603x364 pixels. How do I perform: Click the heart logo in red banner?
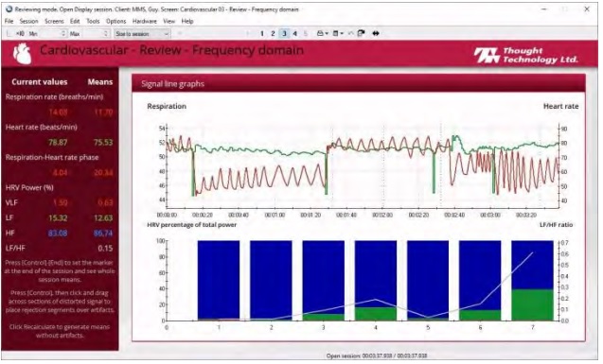pyautogui.click(x=22, y=54)
